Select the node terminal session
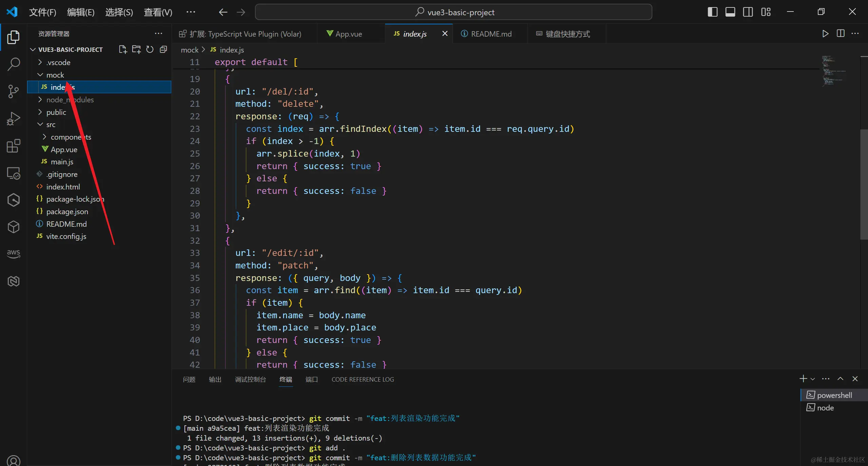This screenshot has height=466, width=868. tap(825, 408)
